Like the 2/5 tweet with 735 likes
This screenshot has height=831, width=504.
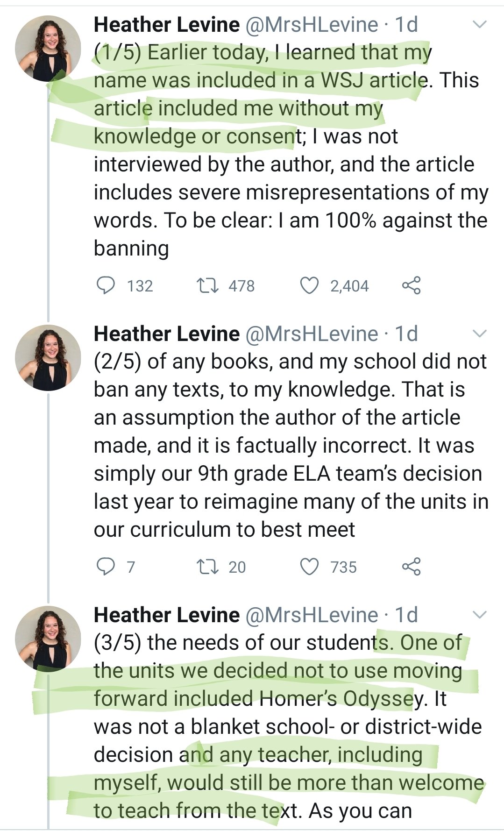[x=309, y=567]
